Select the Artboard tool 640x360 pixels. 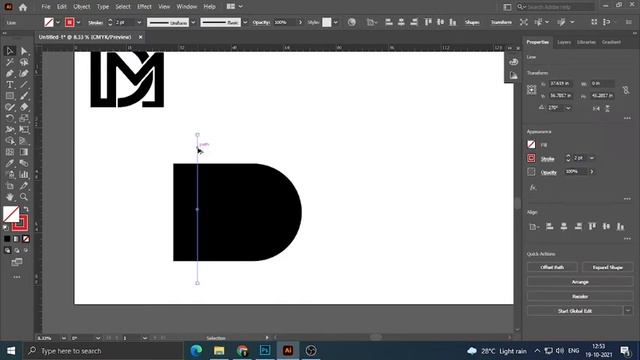point(10,186)
